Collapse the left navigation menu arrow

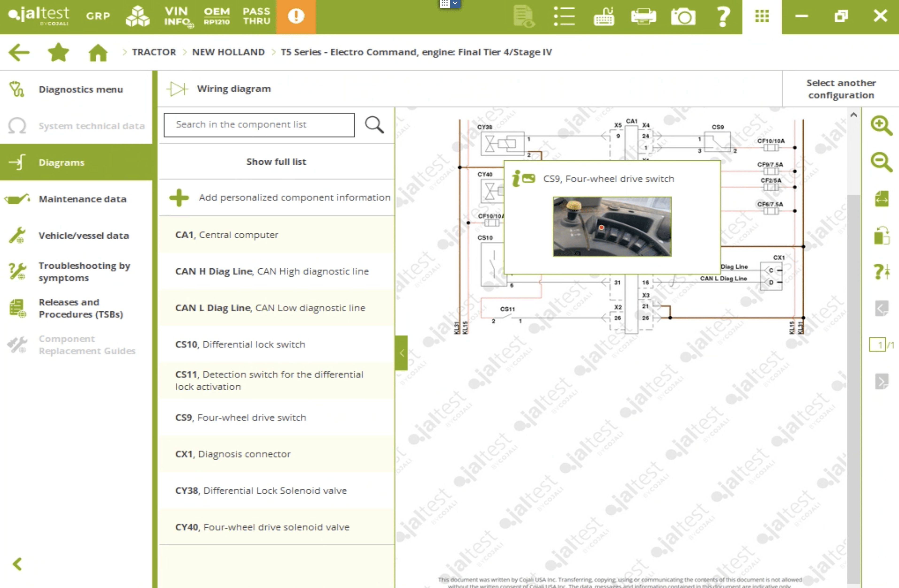[x=17, y=564]
